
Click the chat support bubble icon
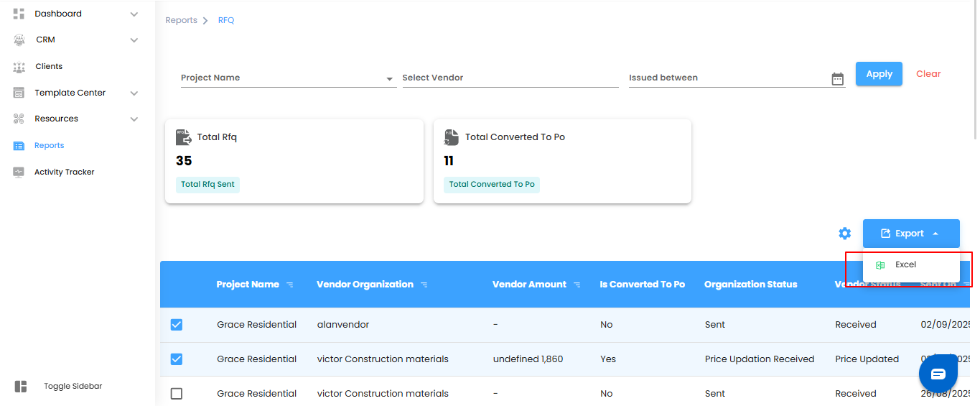coord(938,374)
